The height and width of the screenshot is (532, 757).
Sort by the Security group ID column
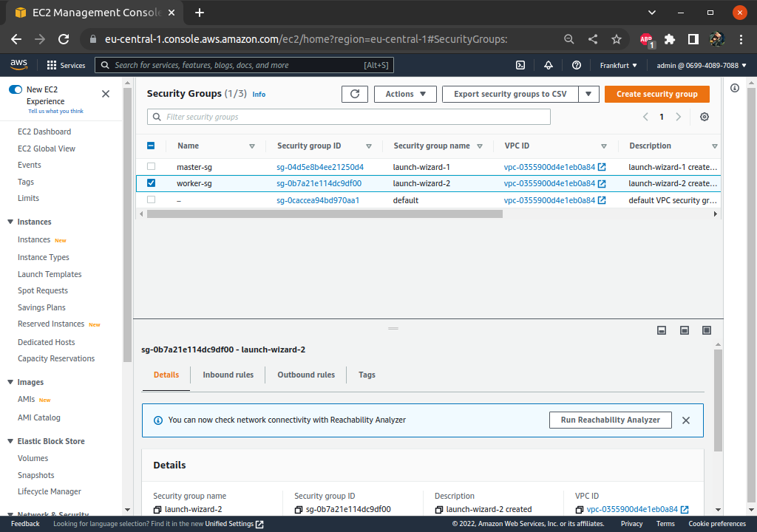click(369, 146)
